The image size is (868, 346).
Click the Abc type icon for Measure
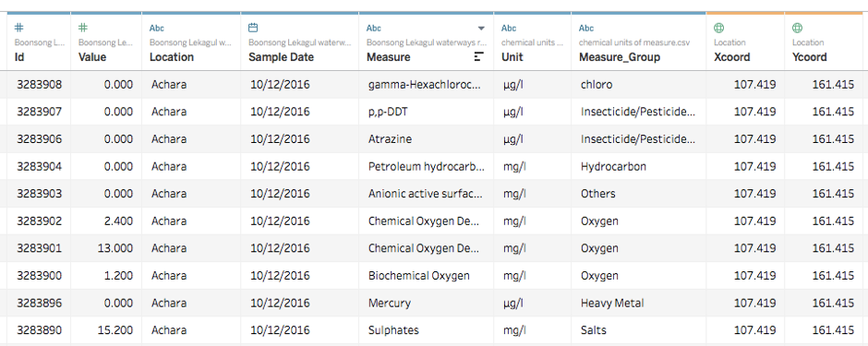pyautogui.click(x=374, y=29)
